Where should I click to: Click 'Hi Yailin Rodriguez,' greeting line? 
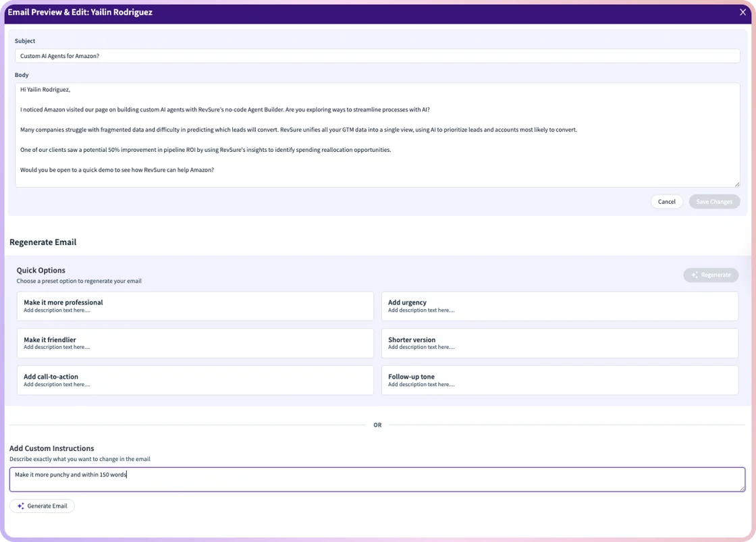45,90
